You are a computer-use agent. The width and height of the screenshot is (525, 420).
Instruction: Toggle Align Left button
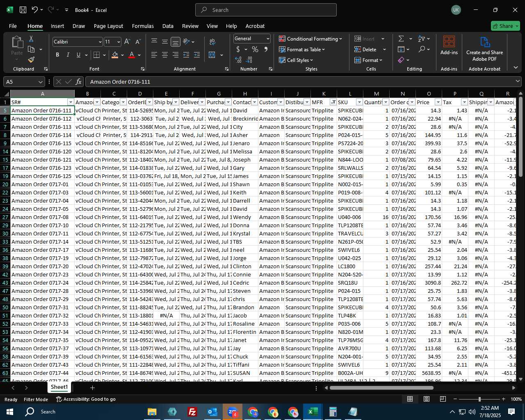click(x=154, y=55)
